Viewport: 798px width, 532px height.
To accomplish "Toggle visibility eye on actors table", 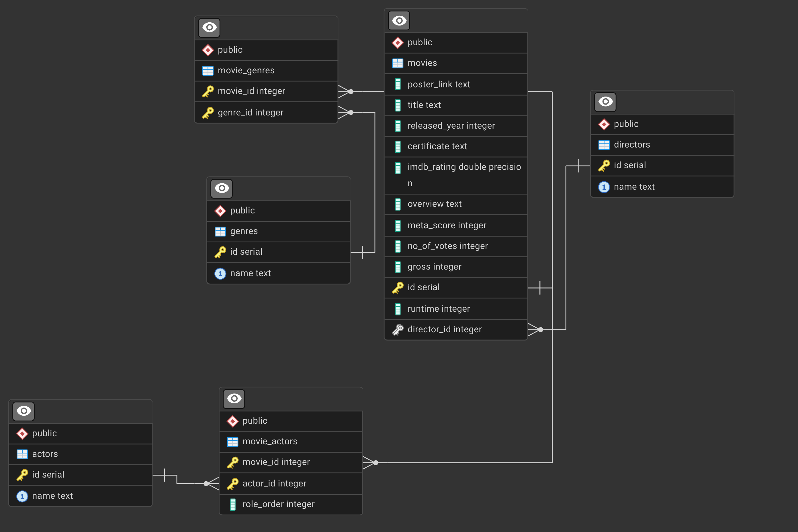I will click(x=24, y=411).
